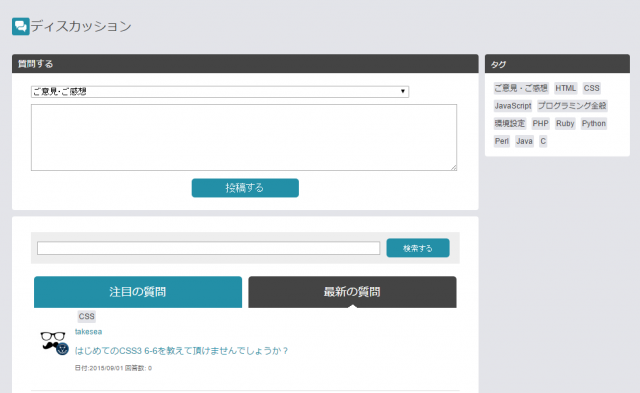Select the PHP tag

click(540, 123)
